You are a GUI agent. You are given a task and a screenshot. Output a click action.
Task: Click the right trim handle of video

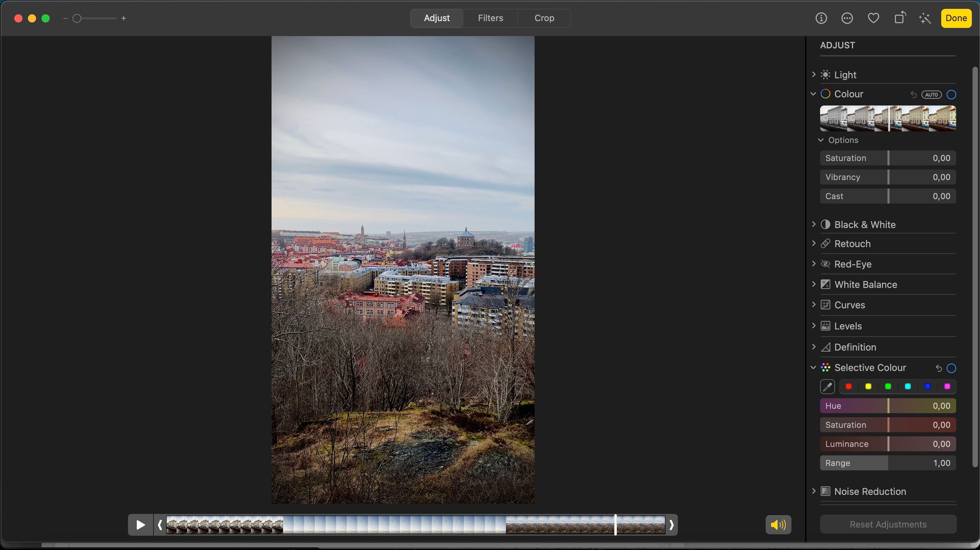[671, 525]
